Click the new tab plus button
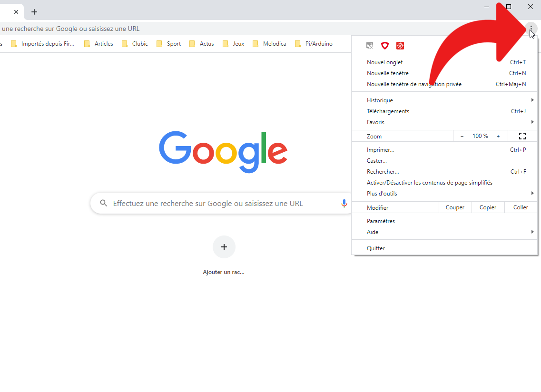541x392 pixels. coord(34,12)
